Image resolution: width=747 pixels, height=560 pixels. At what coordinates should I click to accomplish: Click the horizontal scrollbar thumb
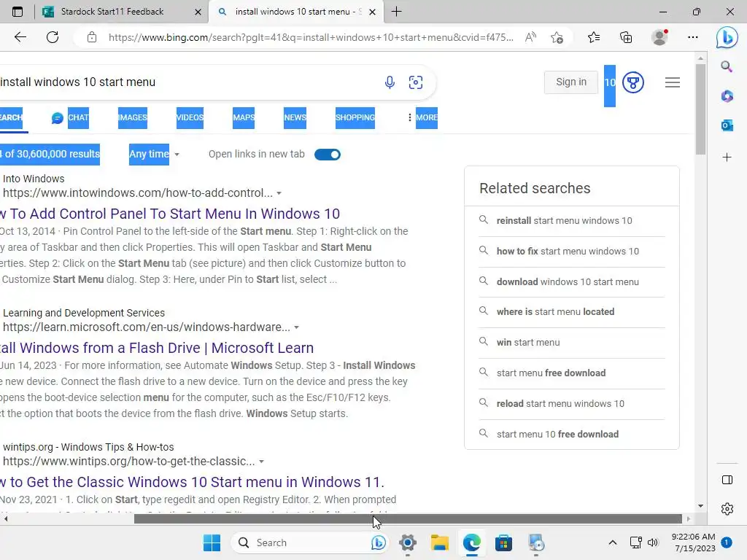[408, 518]
